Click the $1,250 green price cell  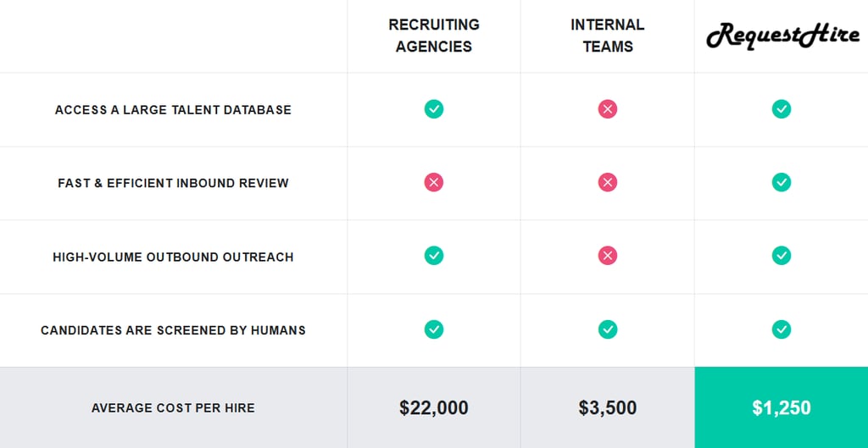pyautogui.click(x=782, y=407)
